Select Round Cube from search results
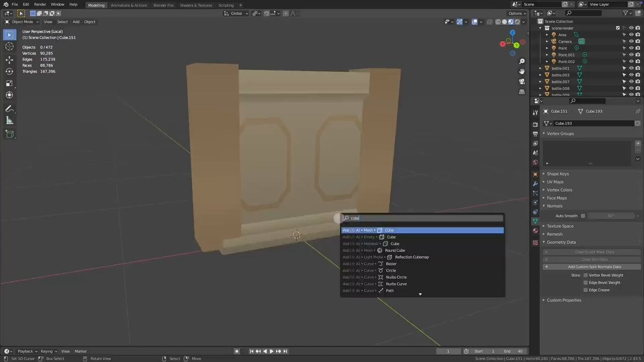The image size is (644, 362). [x=394, y=250]
